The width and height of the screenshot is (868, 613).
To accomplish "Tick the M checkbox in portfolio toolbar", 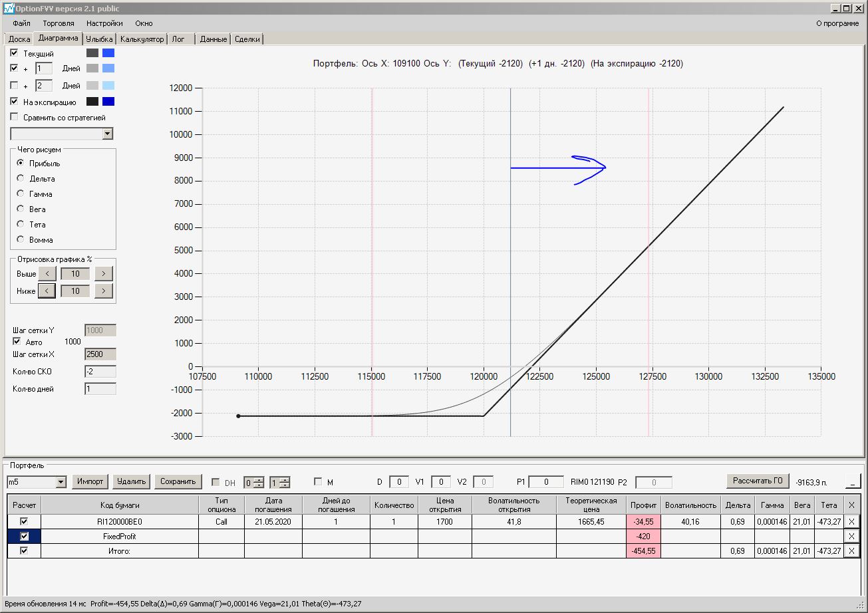I will click(x=318, y=482).
